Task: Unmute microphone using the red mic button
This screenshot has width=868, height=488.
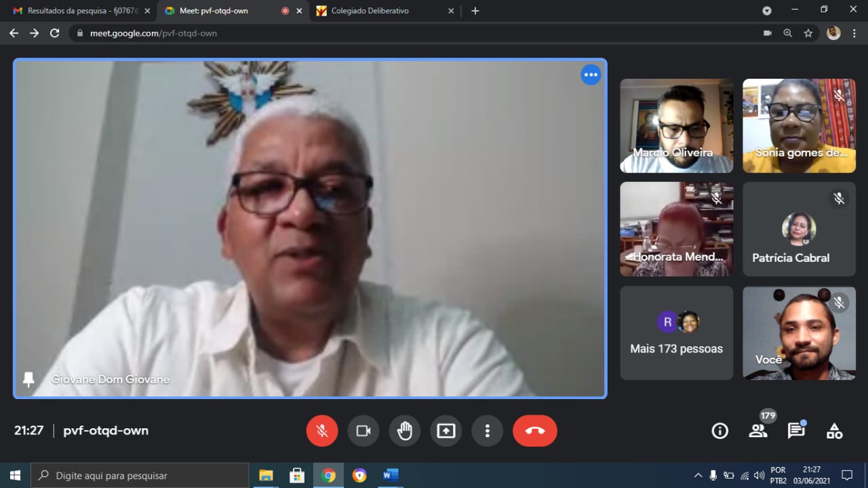Action: pyautogui.click(x=322, y=431)
